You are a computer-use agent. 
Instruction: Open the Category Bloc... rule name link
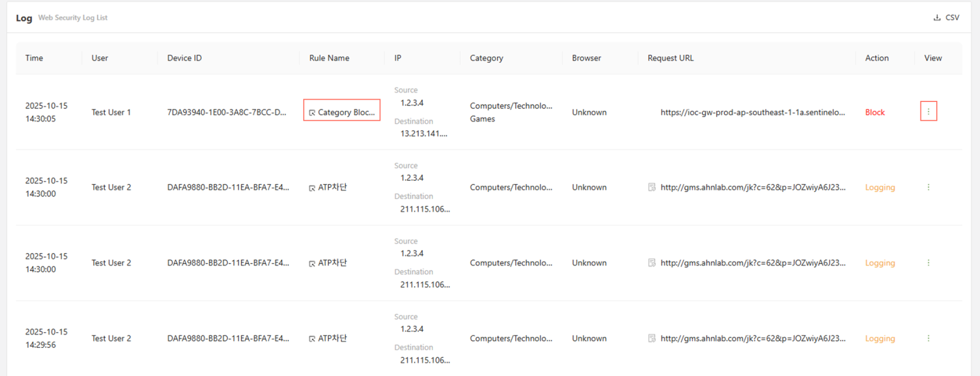(346, 112)
